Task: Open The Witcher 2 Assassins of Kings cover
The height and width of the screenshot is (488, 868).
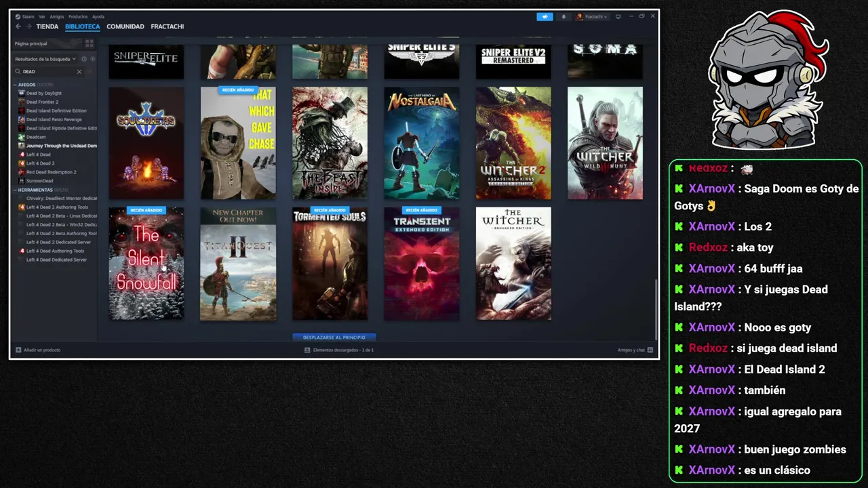Action: (513, 143)
